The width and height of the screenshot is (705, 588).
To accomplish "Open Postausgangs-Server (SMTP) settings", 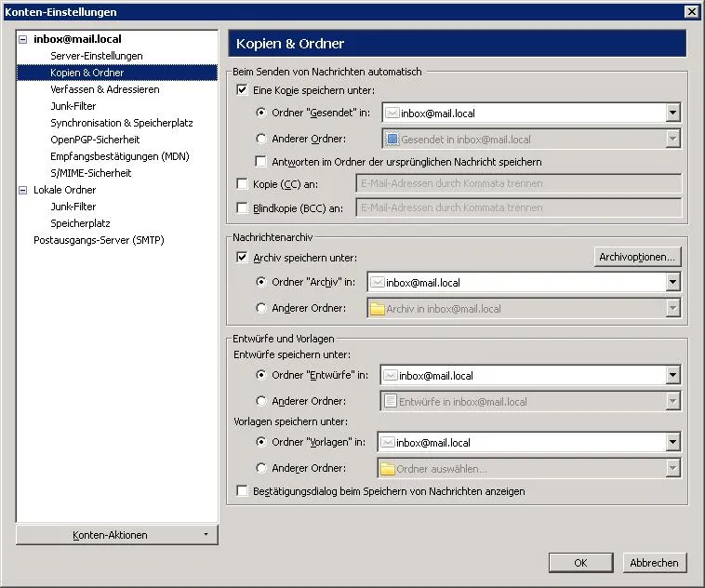I will [99, 240].
